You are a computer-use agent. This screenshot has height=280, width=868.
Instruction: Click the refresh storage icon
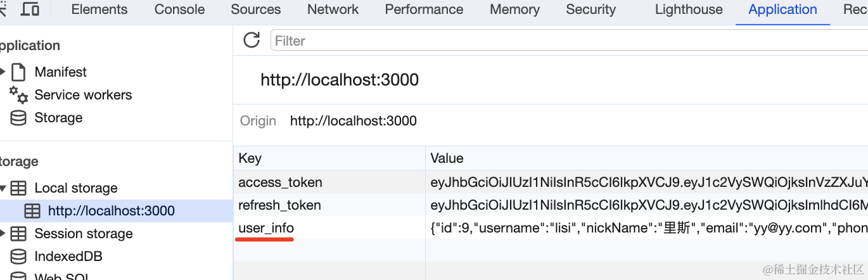pyautogui.click(x=252, y=41)
